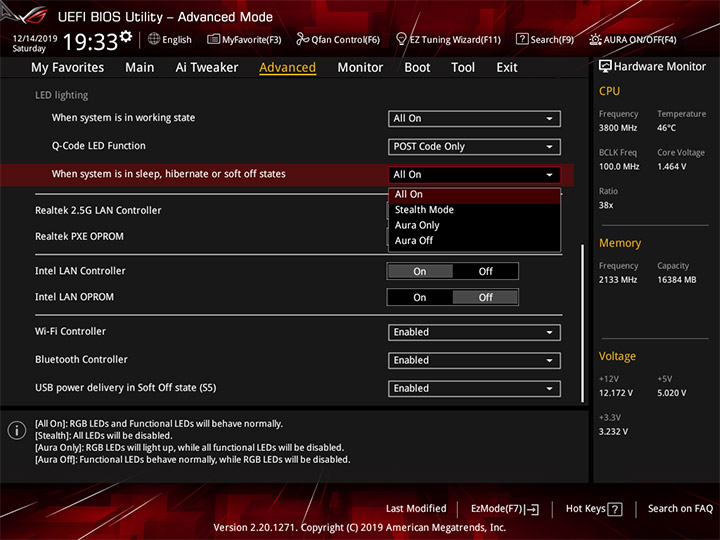Click sleep, hibernate or soft off label
The width and height of the screenshot is (720, 540).
pos(169,174)
